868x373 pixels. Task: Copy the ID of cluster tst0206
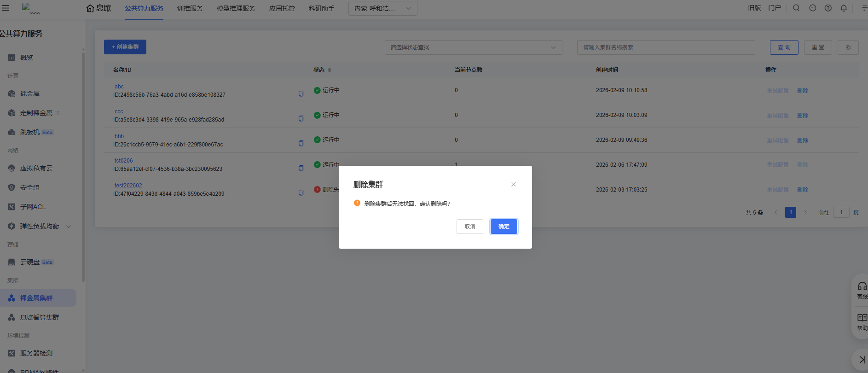coord(301,168)
